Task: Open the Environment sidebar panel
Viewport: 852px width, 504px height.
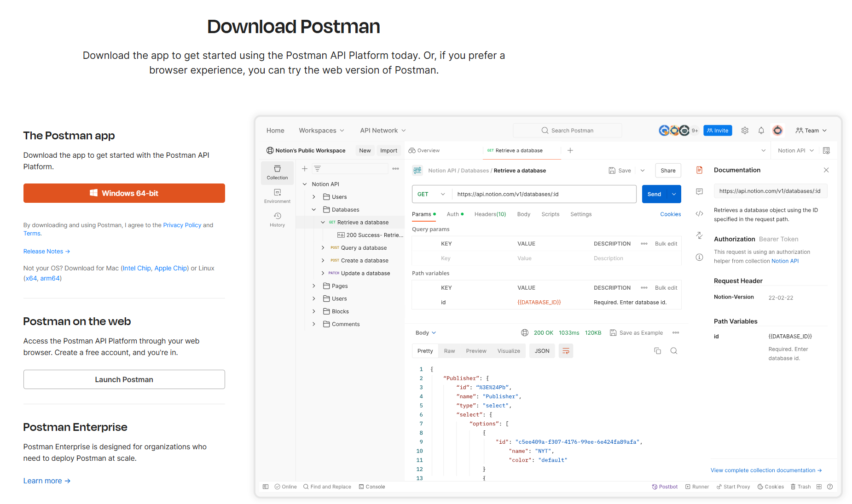Action: [x=277, y=196]
